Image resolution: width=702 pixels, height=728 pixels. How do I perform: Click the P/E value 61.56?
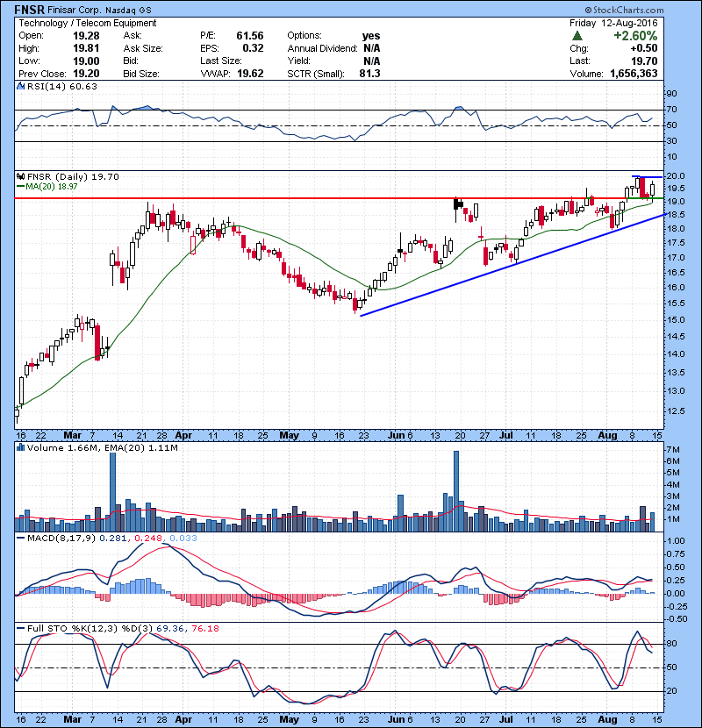[250, 36]
